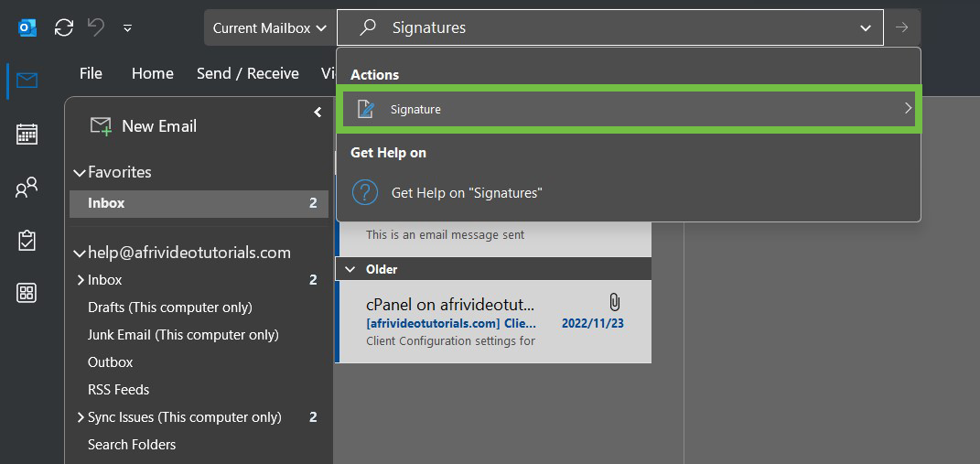
Task: Open the More Apps grid icon
Action: tap(27, 293)
